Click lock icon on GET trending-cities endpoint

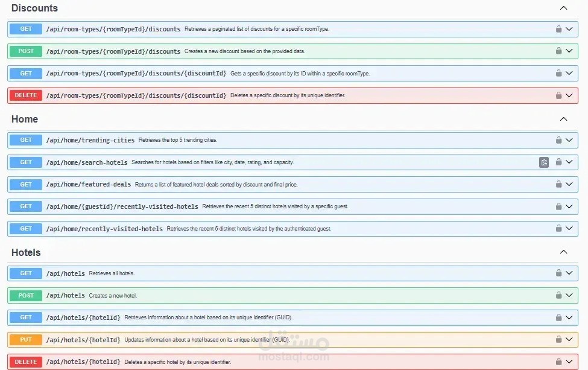click(558, 140)
